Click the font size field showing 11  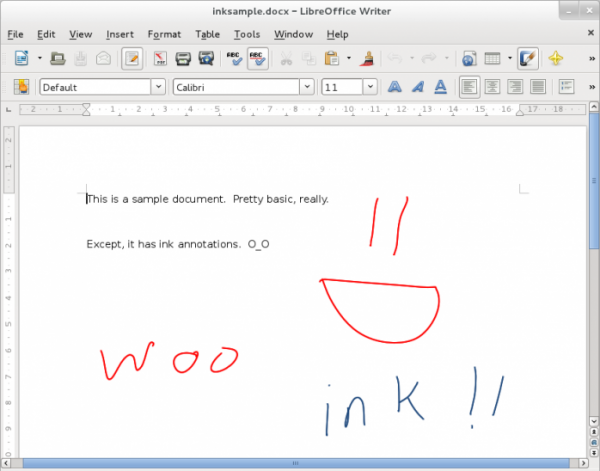pos(342,87)
